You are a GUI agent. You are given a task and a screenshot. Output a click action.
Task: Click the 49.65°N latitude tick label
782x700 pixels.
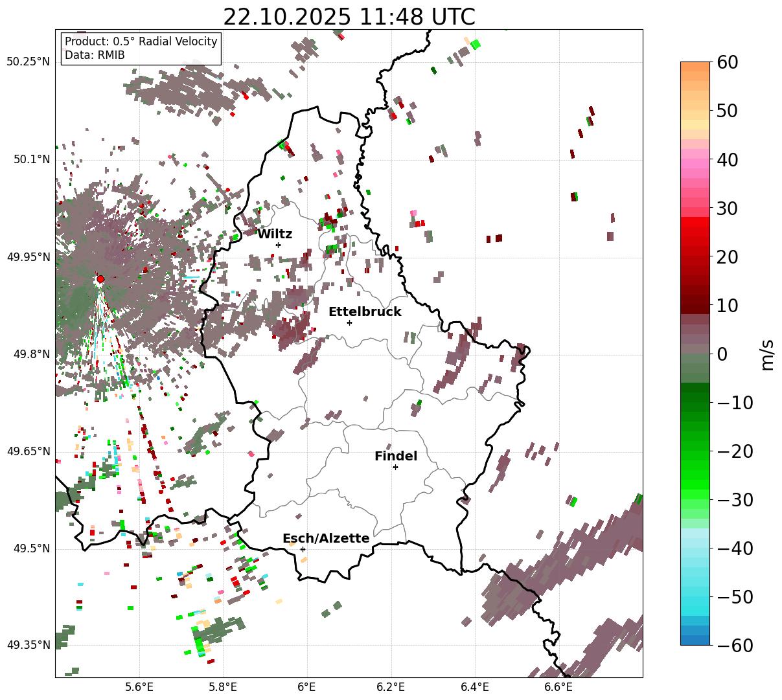(x=29, y=451)
